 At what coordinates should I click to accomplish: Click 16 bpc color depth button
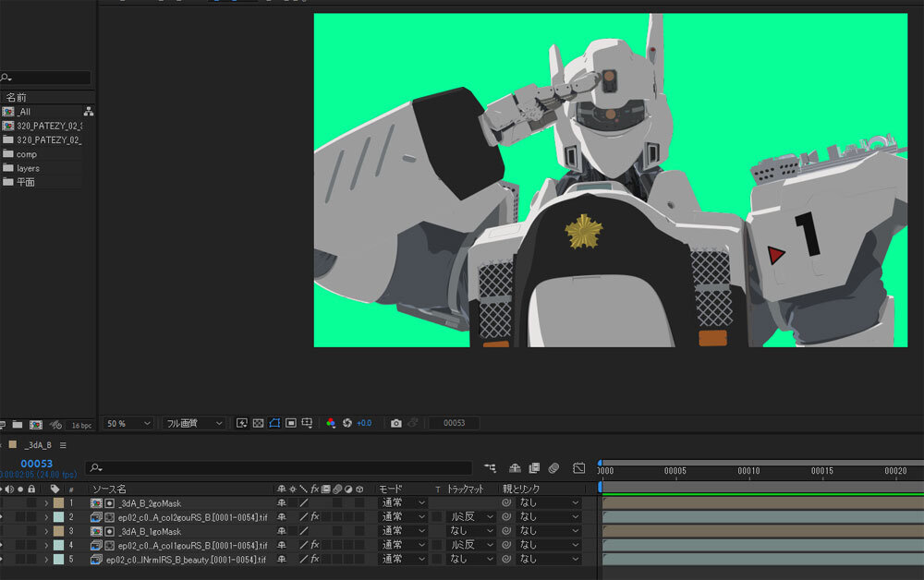[81, 425]
